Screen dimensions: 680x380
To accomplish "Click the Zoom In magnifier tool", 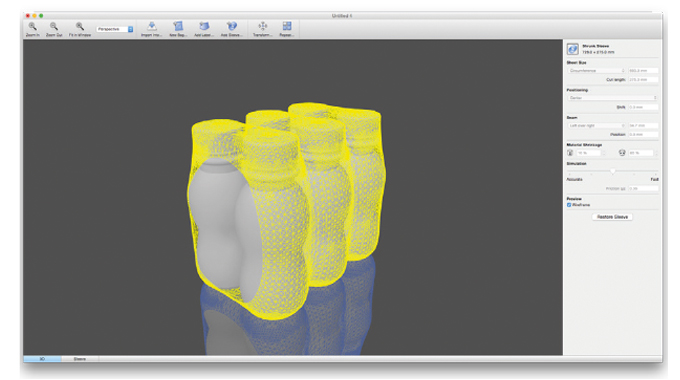I will [32, 26].
